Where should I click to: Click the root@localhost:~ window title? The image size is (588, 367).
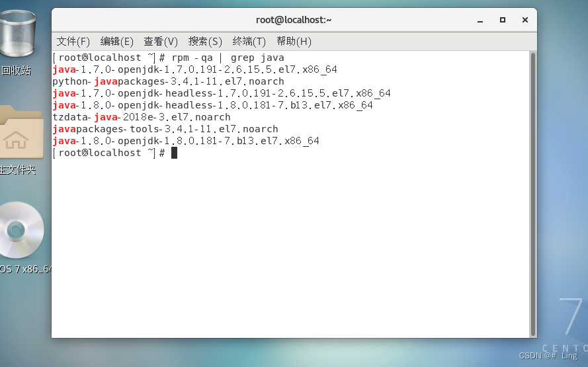tap(294, 20)
